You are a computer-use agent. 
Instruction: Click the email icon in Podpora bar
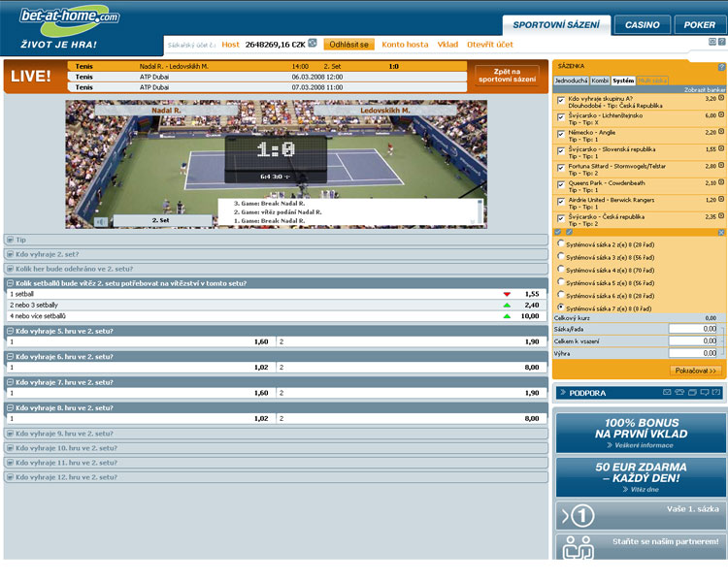(667, 393)
